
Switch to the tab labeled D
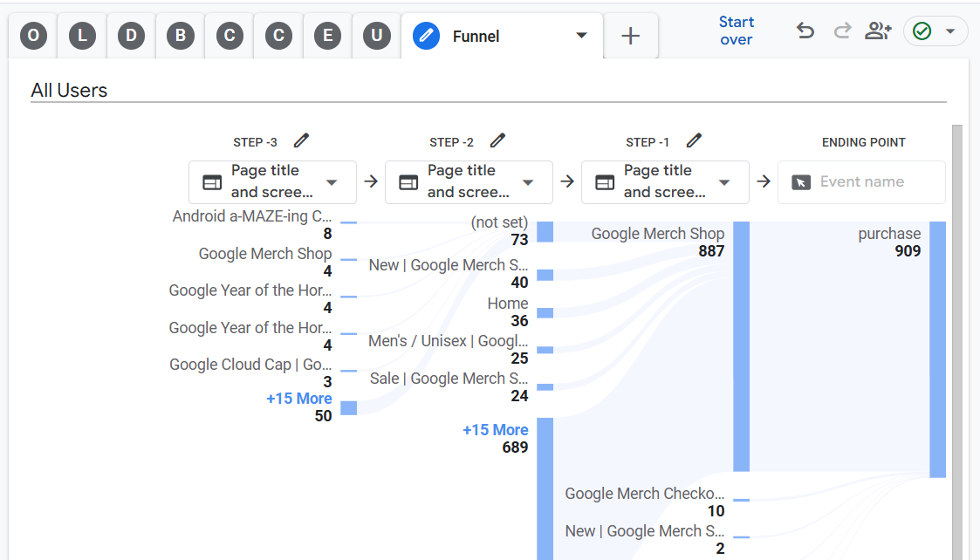coord(131,36)
